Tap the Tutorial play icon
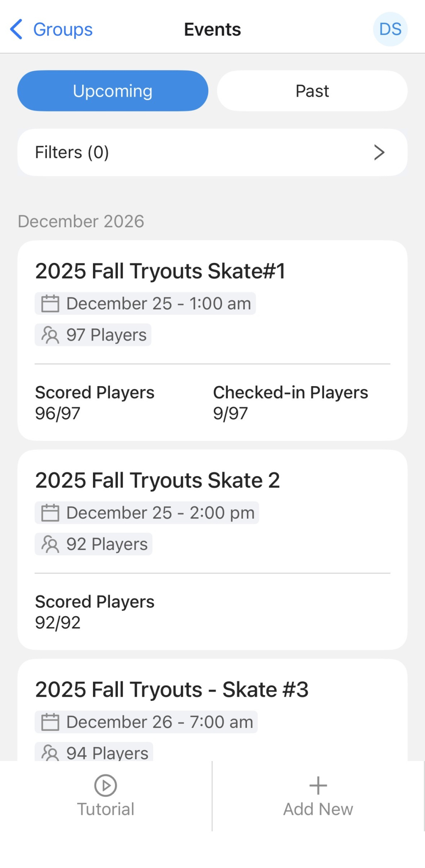Viewport: 425px width, 868px height. coord(105,785)
